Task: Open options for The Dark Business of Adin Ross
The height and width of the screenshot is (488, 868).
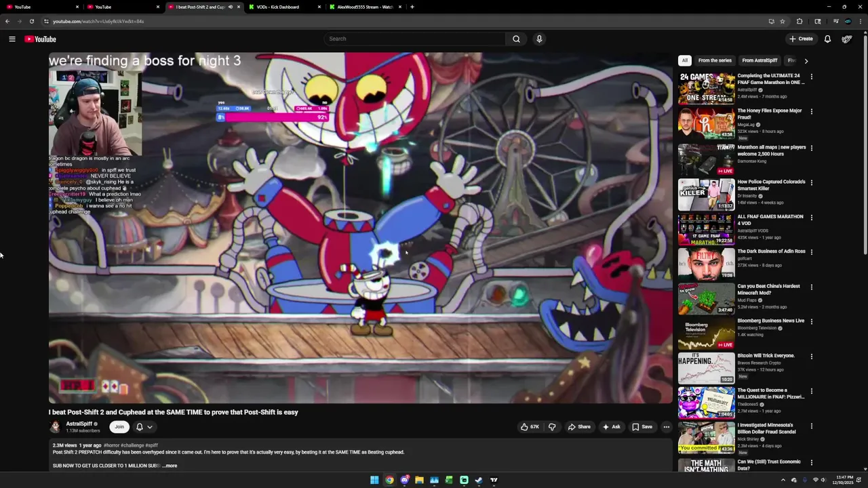Action: tap(811, 252)
